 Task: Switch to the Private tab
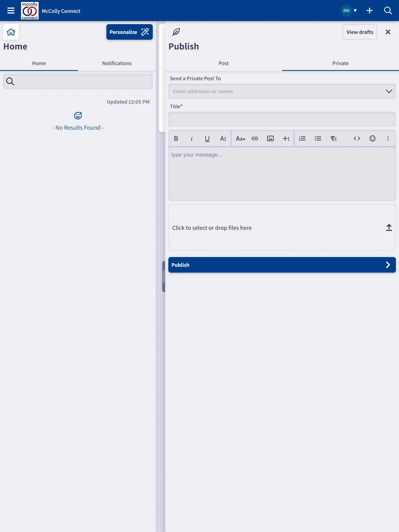tap(340, 63)
